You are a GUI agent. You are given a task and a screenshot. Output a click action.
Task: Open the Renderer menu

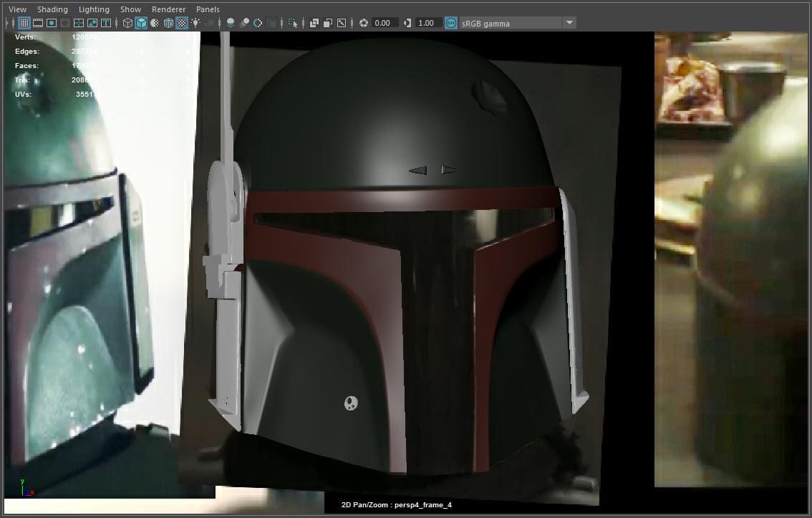168,9
